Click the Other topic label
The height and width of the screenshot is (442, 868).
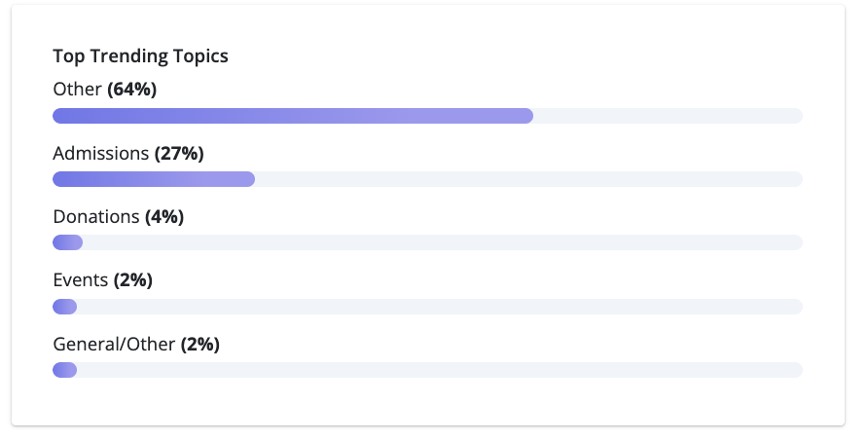77,90
